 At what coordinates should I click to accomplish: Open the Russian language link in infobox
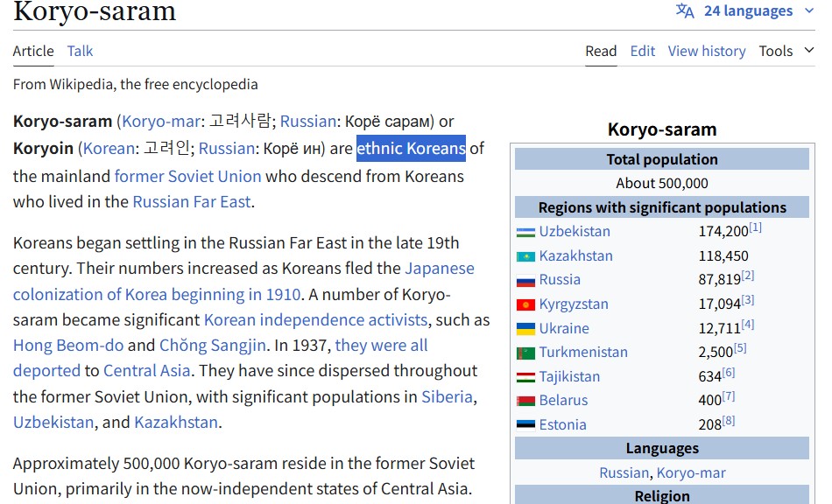point(624,472)
